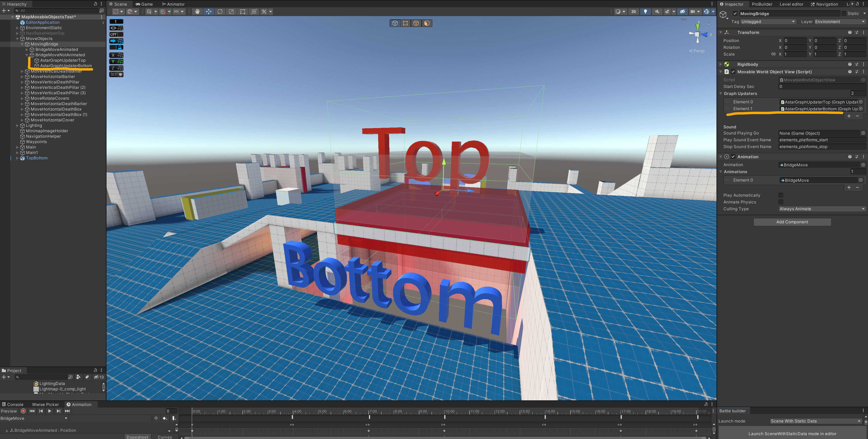The width and height of the screenshot is (868, 439).
Task: Open the custom editor tools icon
Action: click(x=264, y=12)
